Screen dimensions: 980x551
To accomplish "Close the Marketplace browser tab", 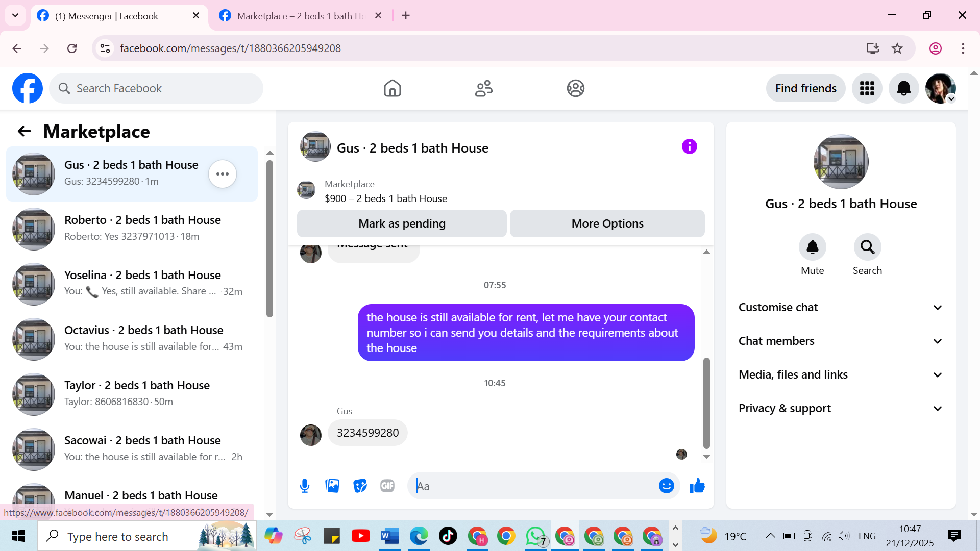I will pos(378,16).
